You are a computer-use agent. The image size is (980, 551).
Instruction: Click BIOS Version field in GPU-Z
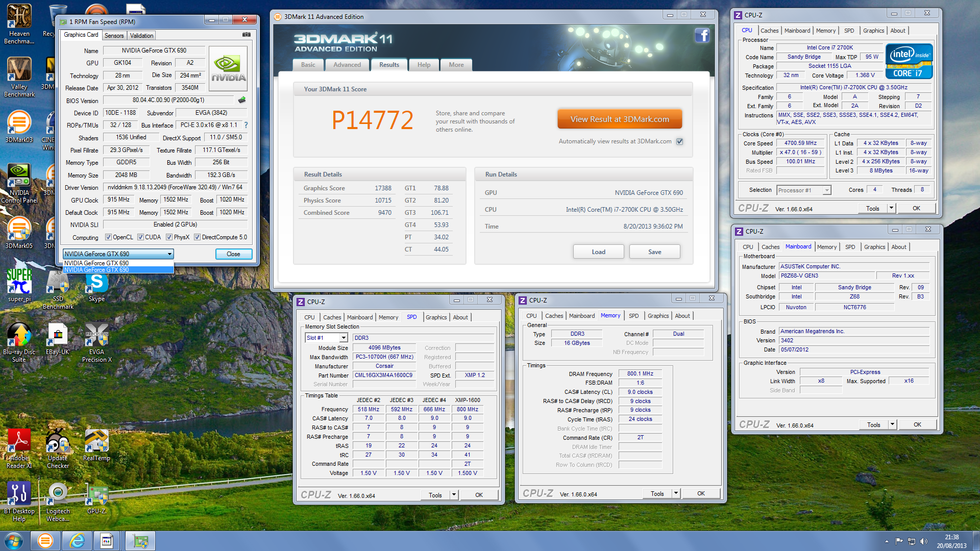coord(168,100)
